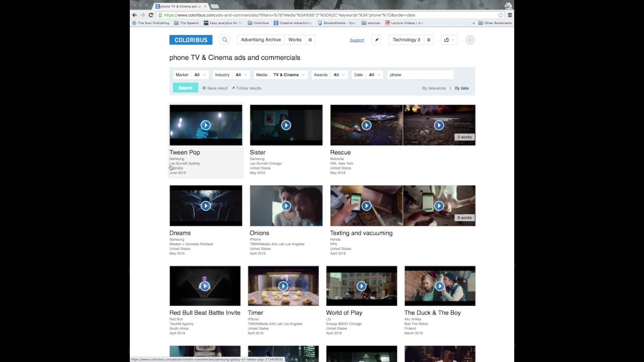This screenshot has height=362, width=644.
Task: Open the Technology 3 board
Action: pos(406,40)
